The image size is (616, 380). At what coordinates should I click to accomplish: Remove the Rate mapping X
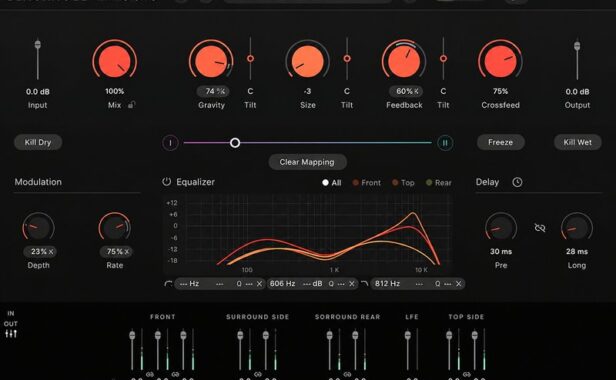pos(126,251)
